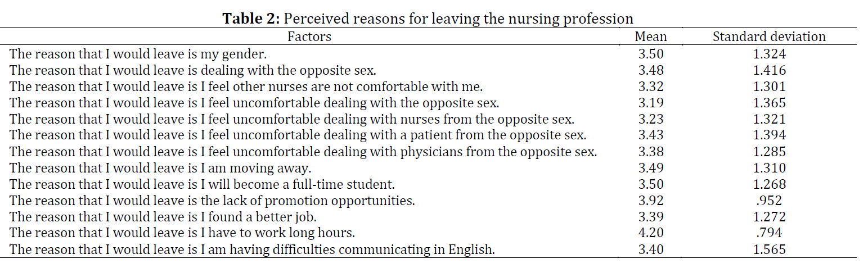Image resolution: width=868 pixels, height=268 pixels.
Task: Click the mean value 3.92
Action: 651,201
